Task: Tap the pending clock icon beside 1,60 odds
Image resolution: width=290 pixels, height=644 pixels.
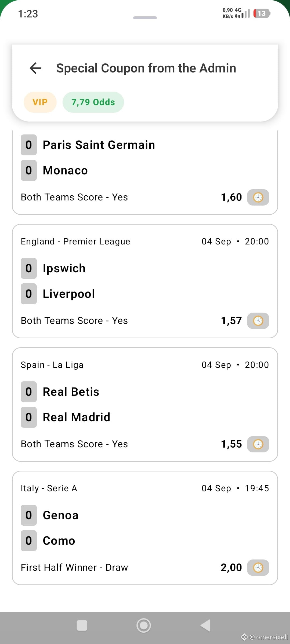Action: (x=258, y=197)
